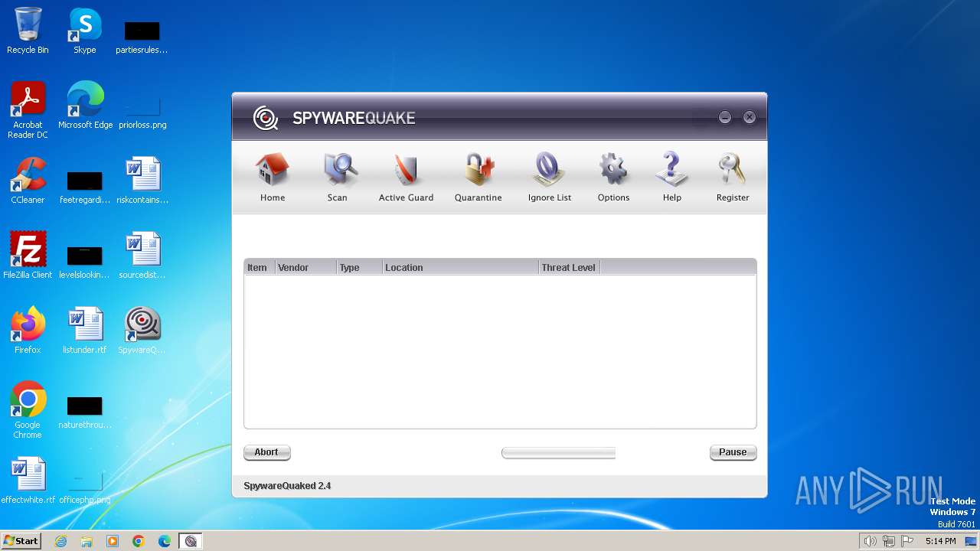
Task: Click the Pause button
Action: click(733, 452)
